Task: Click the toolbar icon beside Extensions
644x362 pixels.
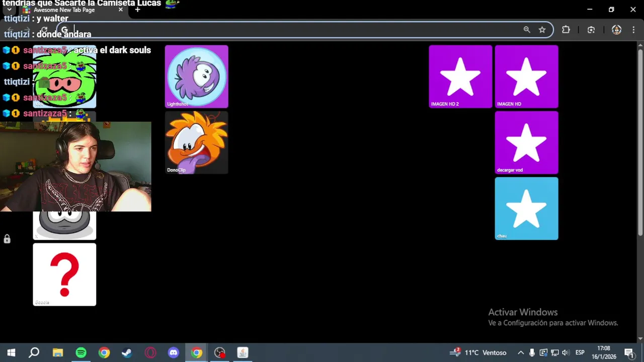Action: 591,30
